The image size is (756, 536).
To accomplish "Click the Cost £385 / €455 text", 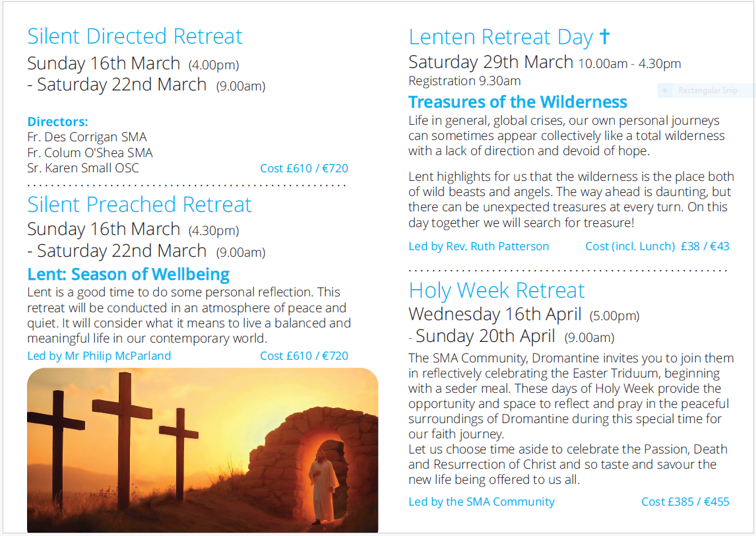I will coord(685,502).
